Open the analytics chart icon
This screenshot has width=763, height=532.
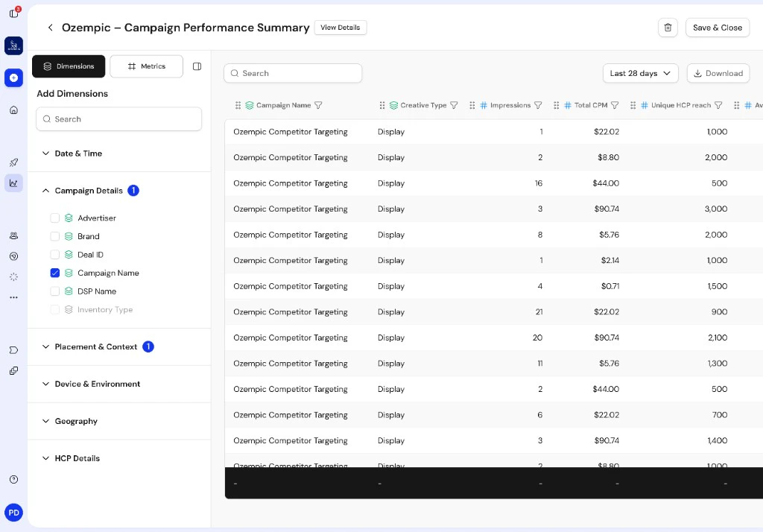(x=13, y=183)
